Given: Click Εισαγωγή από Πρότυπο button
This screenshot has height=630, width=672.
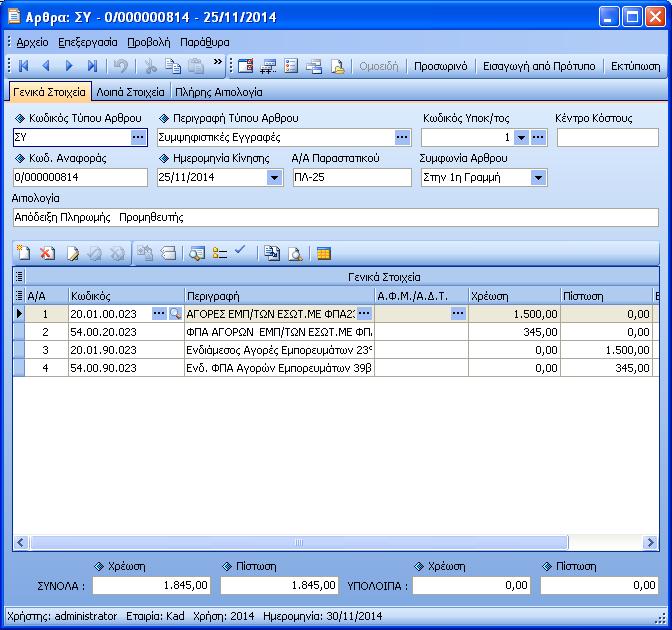Looking at the screenshot, I should tap(539, 66).
